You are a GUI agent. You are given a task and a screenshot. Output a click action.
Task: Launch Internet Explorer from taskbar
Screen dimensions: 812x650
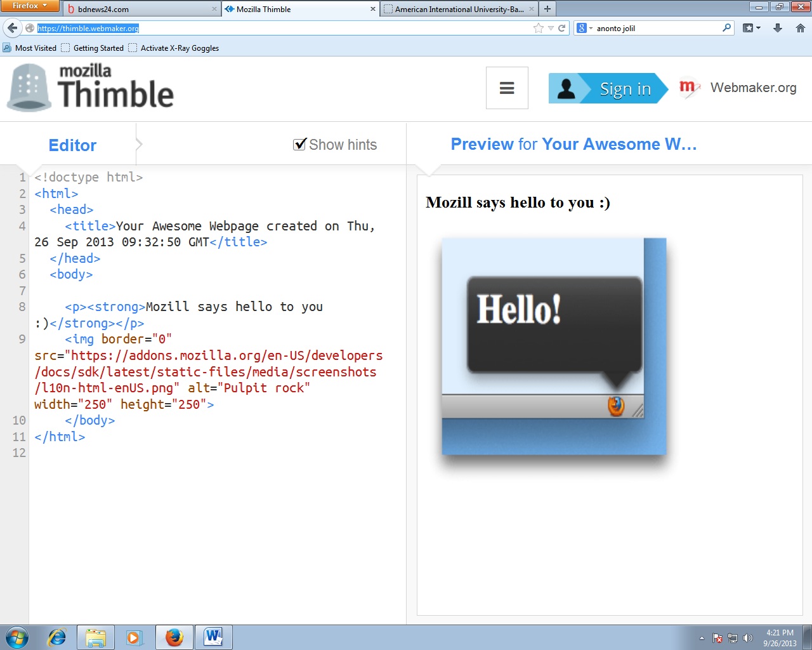57,637
